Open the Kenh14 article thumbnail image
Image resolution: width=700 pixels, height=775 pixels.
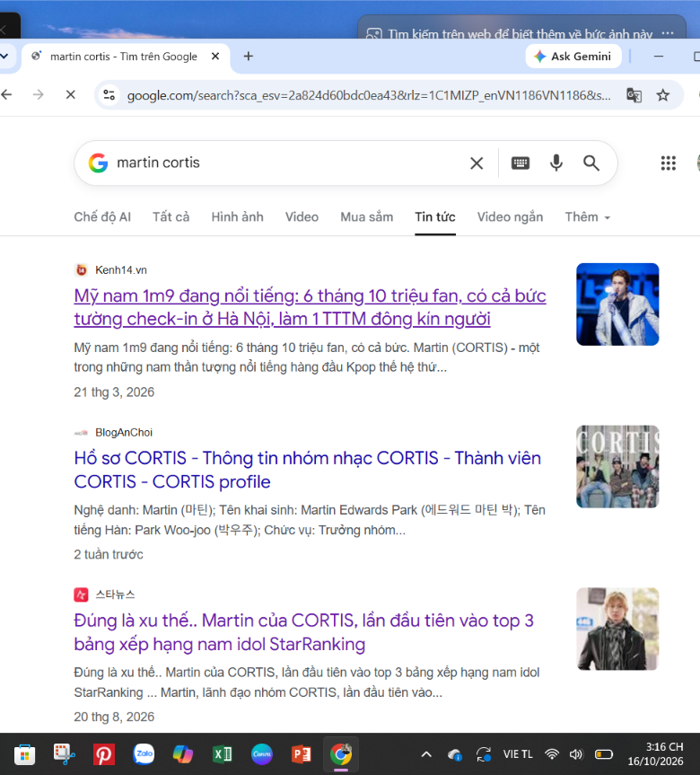coord(617,304)
